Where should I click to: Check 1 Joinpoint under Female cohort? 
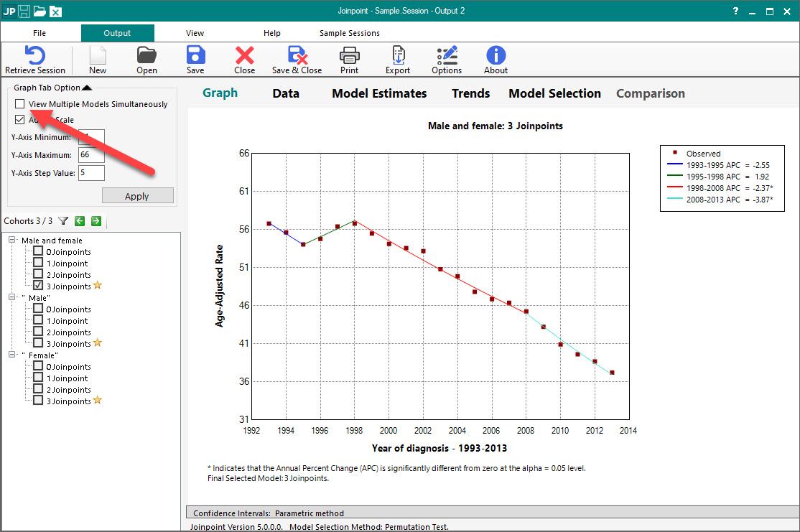(38, 378)
